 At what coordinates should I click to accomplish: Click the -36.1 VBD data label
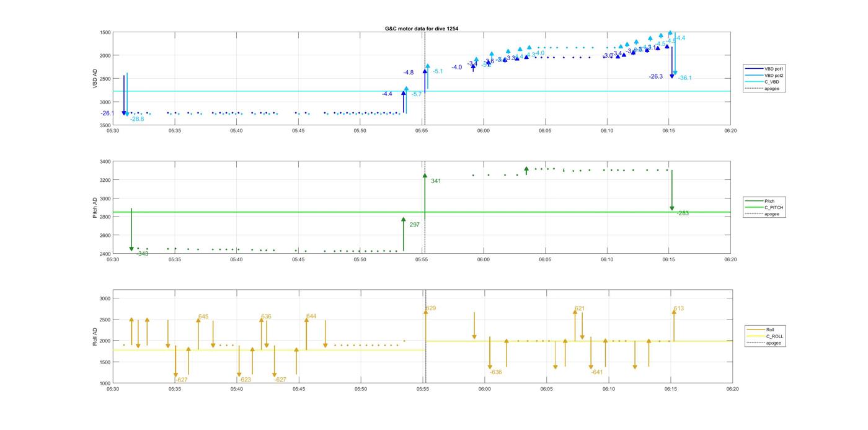pyautogui.click(x=685, y=78)
